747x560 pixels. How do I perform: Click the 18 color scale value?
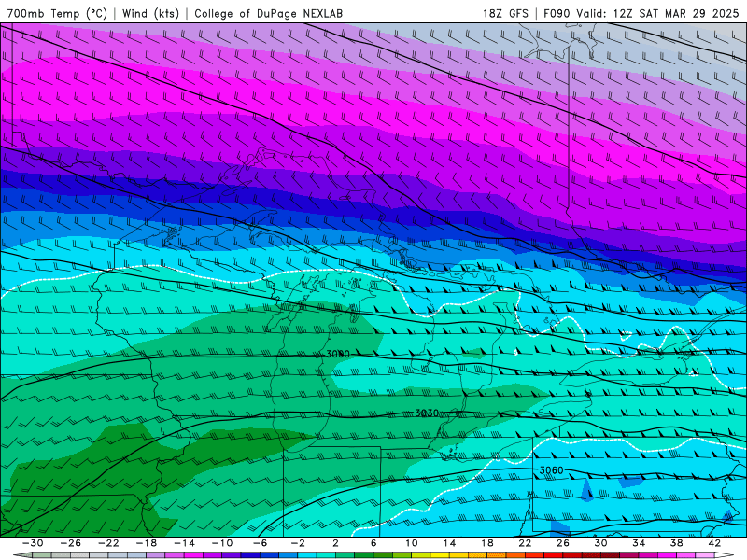tap(486, 543)
